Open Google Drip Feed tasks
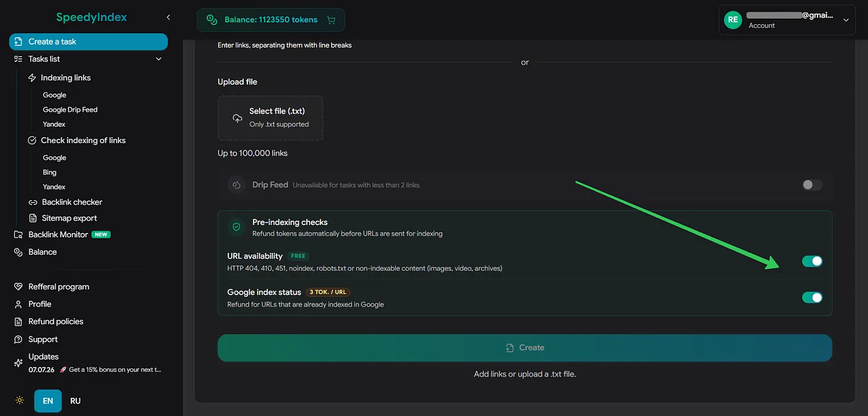The image size is (868, 416). 70,110
